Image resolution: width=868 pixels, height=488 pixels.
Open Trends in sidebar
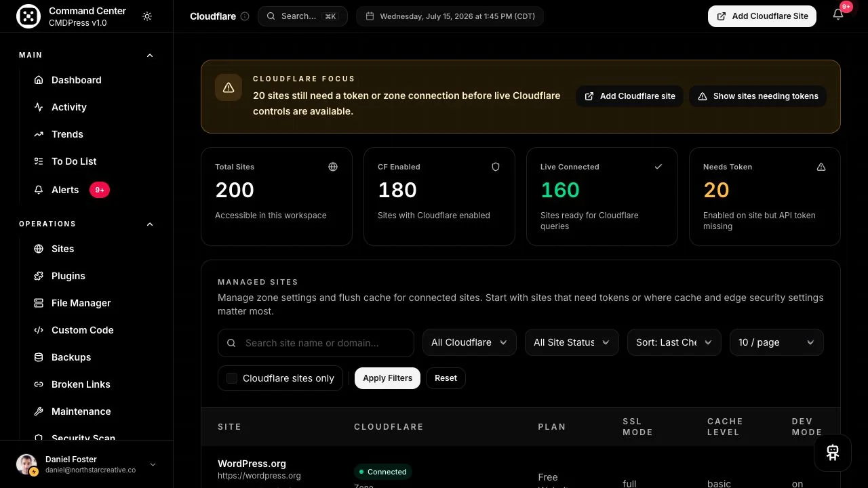point(67,134)
